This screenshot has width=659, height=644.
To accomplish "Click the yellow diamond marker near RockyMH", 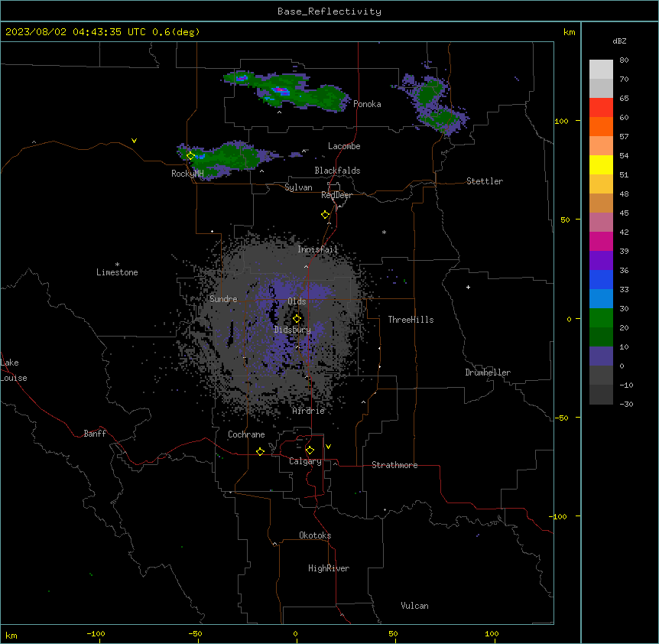I will point(190,156).
